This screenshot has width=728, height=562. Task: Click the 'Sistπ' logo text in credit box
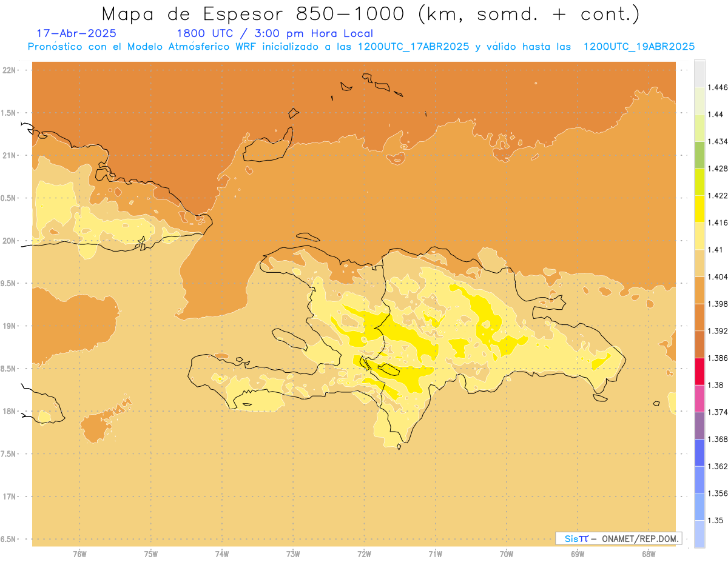click(576, 538)
